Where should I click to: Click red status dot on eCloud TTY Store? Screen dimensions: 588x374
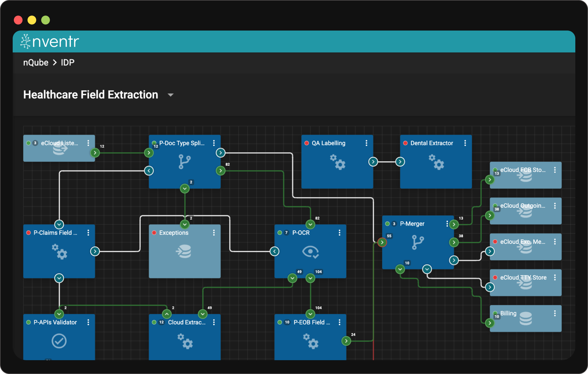[x=495, y=277]
